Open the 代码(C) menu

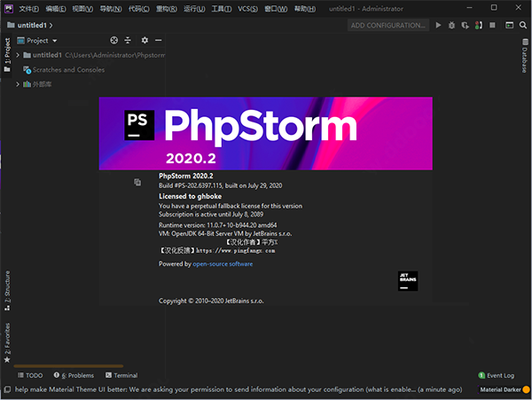[139, 9]
